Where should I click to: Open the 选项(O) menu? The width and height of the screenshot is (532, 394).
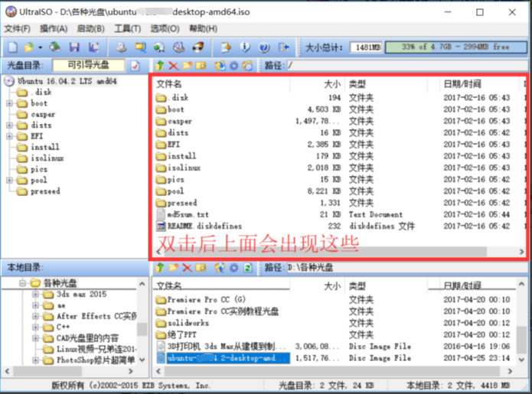[165, 29]
